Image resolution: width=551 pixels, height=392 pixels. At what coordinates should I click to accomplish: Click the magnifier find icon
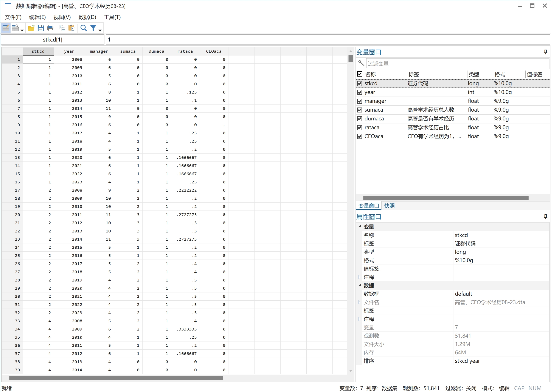84,28
